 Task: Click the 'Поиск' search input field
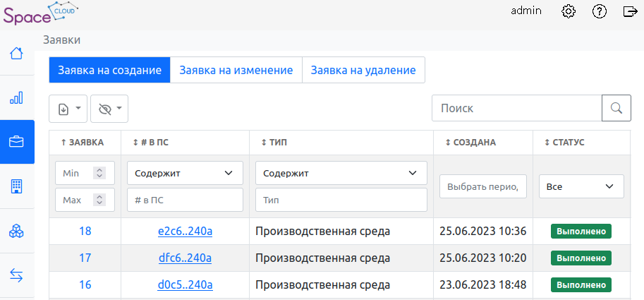(516, 108)
